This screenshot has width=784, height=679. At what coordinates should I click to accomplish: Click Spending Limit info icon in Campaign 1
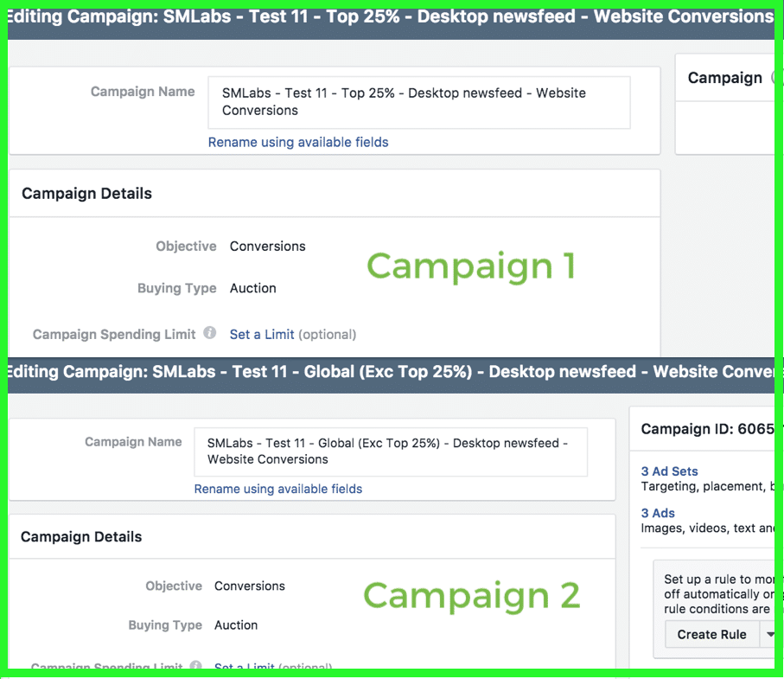coord(209,333)
